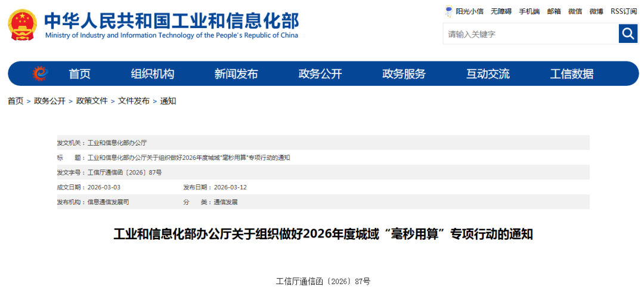Open the 微博 link
The width and height of the screenshot is (644, 293).
pyautogui.click(x=596, y=11)
